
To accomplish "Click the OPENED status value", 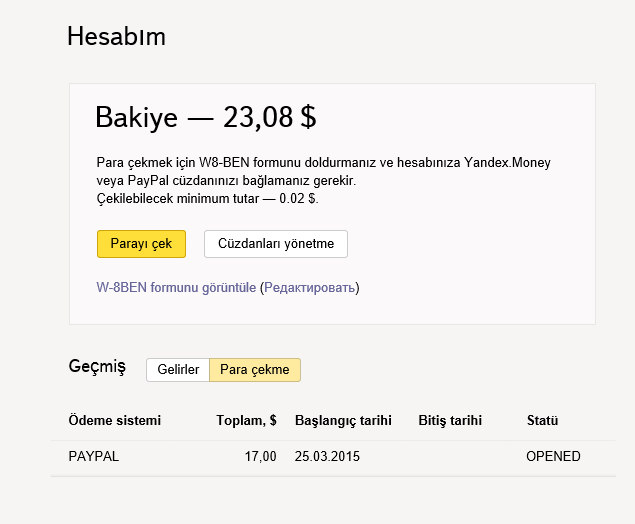I will point(553,457).
